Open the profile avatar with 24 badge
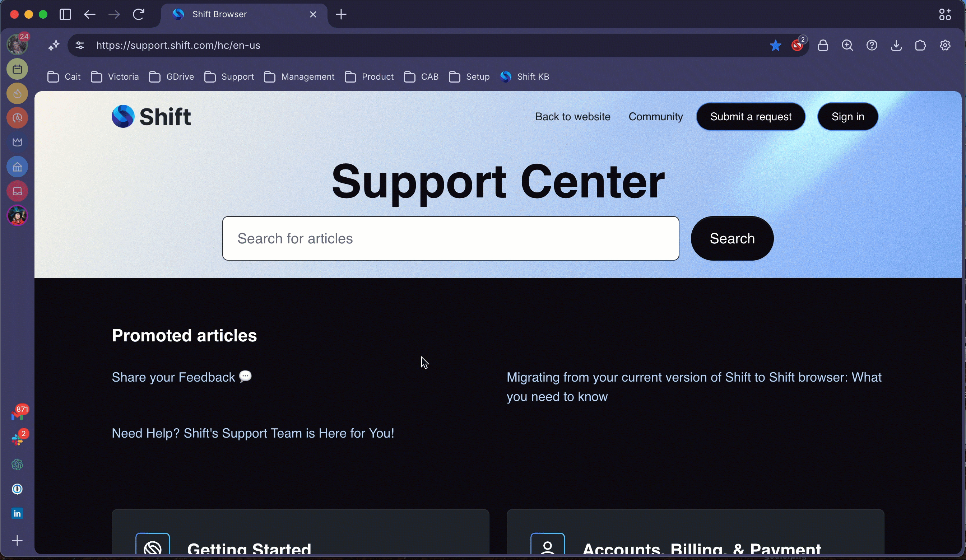The height and width of the screenshot is (560, 966). (x=17, y=44)
